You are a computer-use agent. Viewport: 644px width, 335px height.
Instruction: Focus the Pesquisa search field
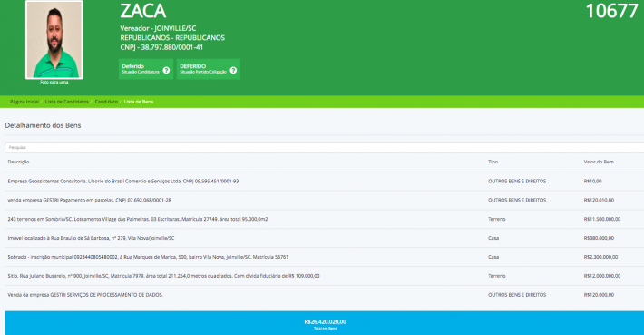(325, 147)
